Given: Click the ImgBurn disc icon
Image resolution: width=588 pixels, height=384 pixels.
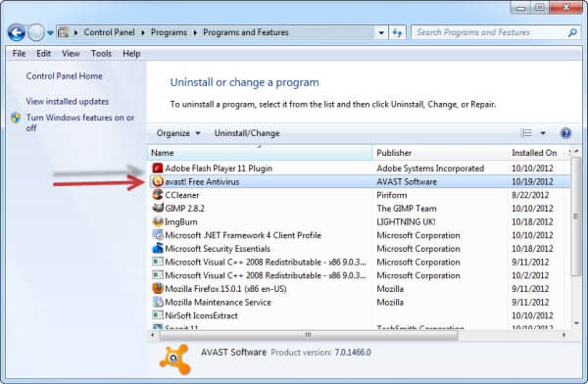Looking at the screenshot, I should click(x=158, y=221).
